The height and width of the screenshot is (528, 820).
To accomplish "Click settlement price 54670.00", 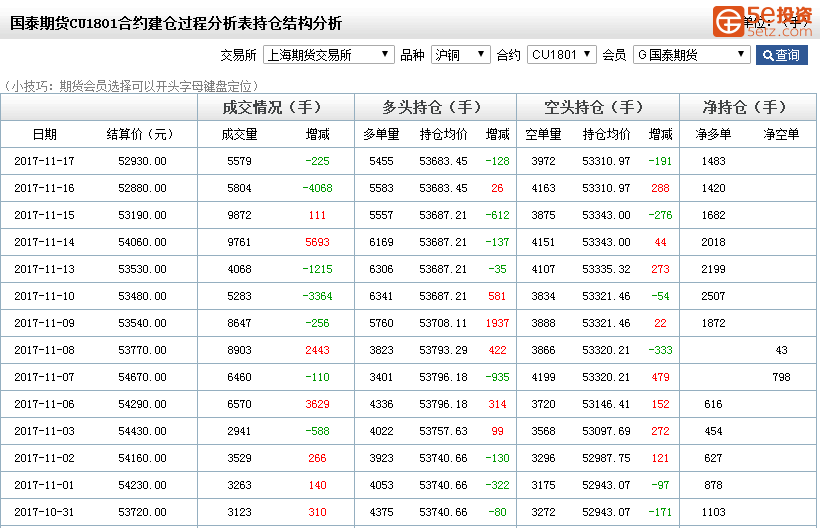I will (x=142, y=377).
